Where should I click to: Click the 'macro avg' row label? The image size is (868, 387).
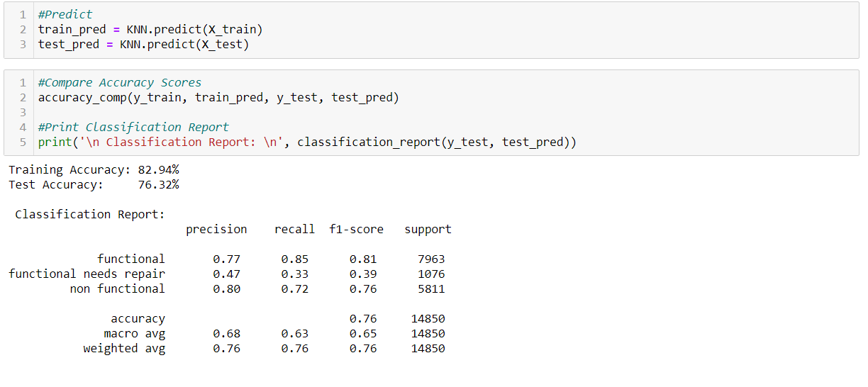[134, 333]
